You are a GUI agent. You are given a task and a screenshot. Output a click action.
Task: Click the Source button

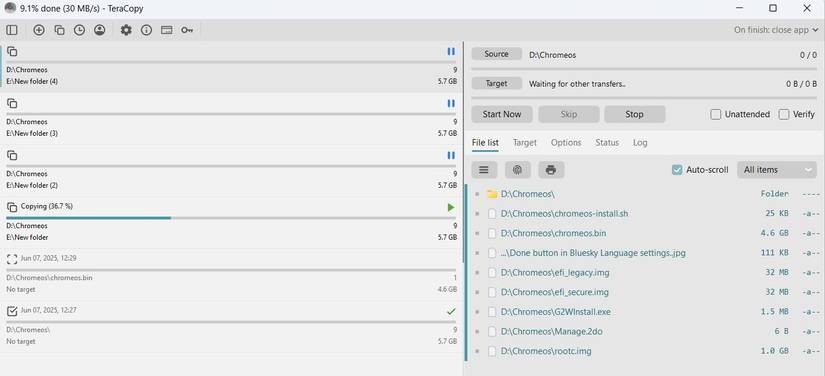tap(497, 54)
